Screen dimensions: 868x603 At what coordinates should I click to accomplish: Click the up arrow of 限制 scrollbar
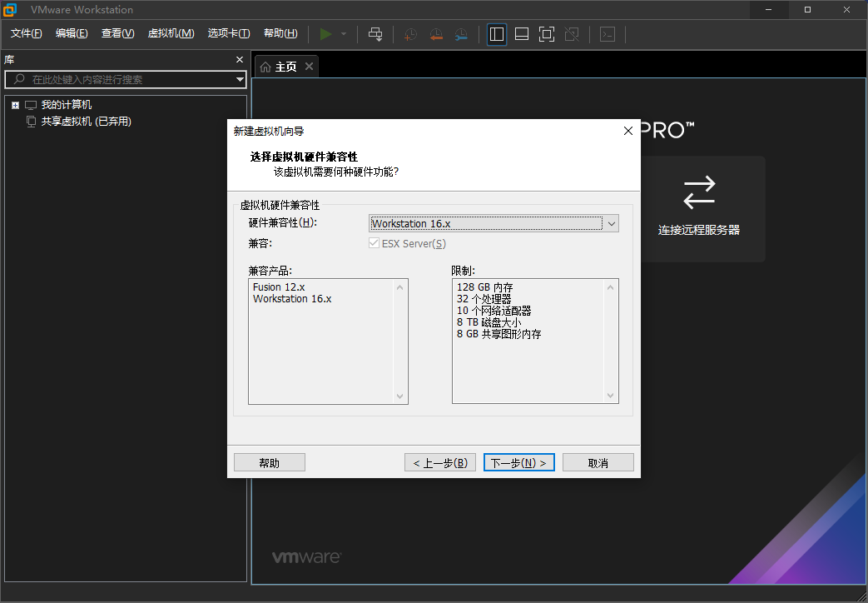(611, 287)
